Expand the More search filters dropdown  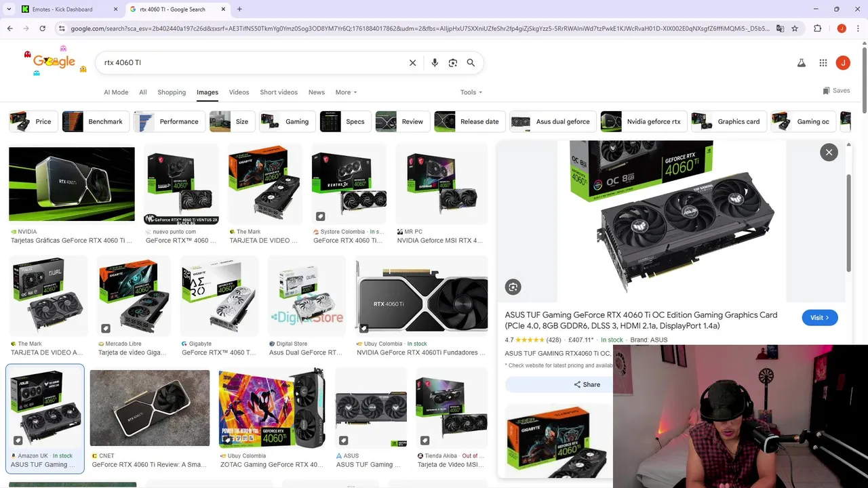click(x=346, y=92)
